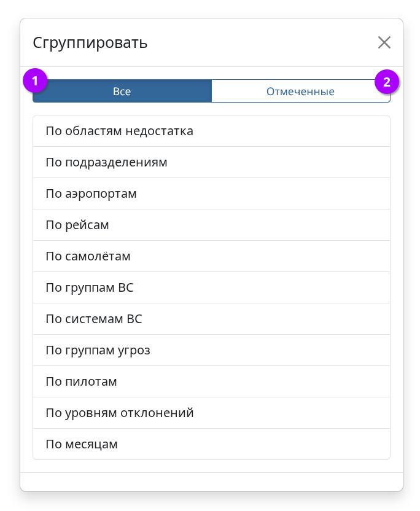This screenshot has height=511, width=420.
Task: Group by По группам ВС
Action: 211,287
